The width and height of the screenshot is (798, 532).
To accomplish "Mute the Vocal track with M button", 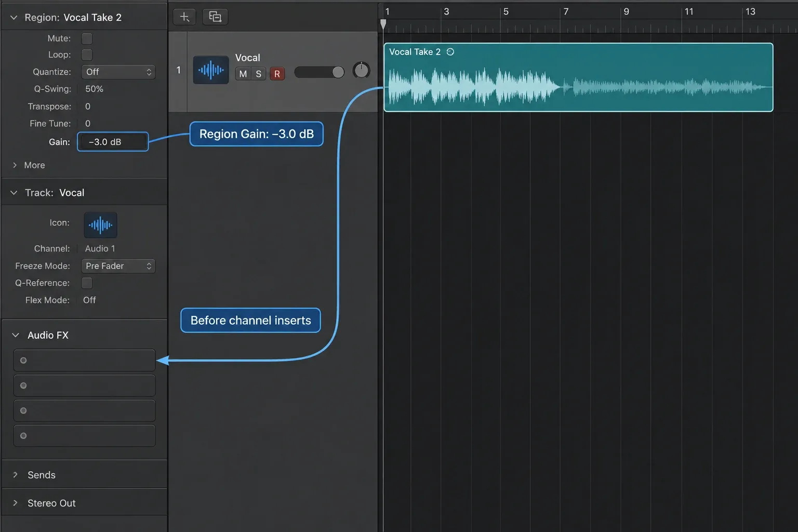I will pos(243,74).
